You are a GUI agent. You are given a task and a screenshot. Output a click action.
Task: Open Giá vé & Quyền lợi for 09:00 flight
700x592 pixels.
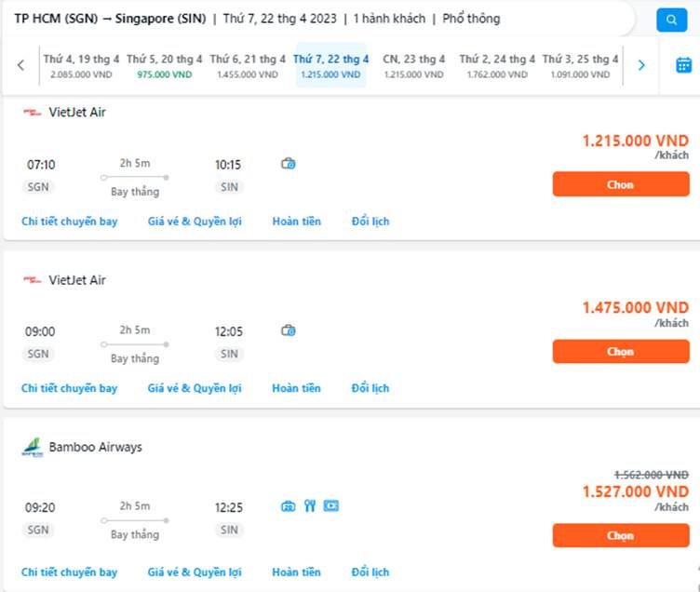(x=195, y=388)
